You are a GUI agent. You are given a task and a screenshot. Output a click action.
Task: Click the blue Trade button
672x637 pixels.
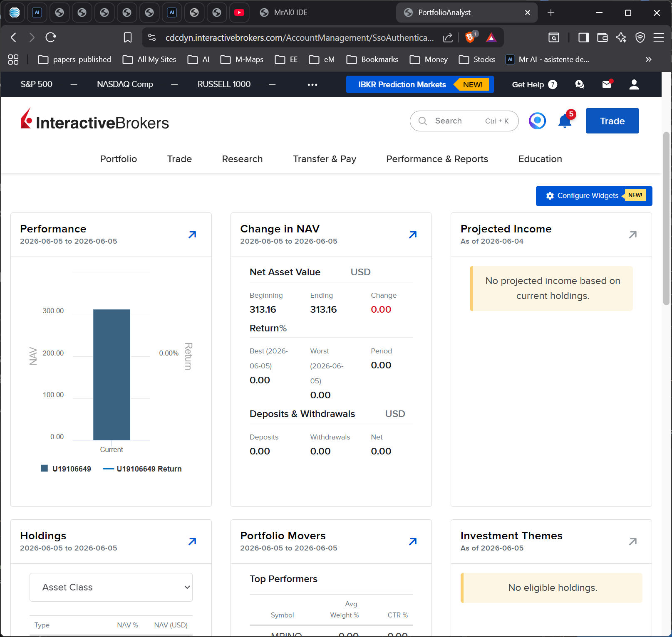(612, 121)
